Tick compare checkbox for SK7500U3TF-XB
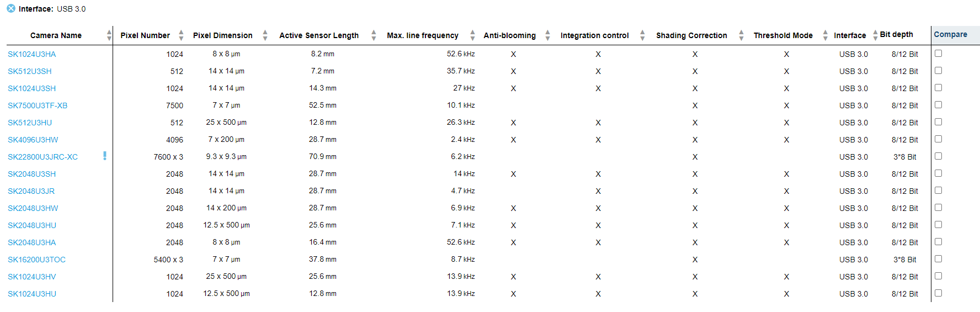This screenshot has height=312, width=980. click(x=938, y=105)
